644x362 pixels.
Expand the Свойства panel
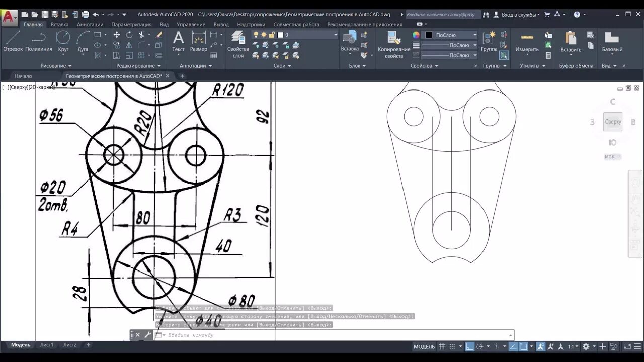coord(424,66)
